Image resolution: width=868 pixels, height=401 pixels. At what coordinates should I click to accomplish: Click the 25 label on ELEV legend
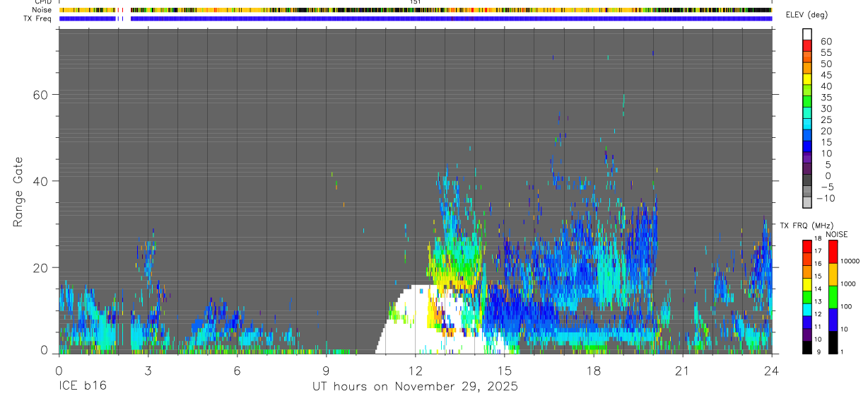tap(826, 120)
